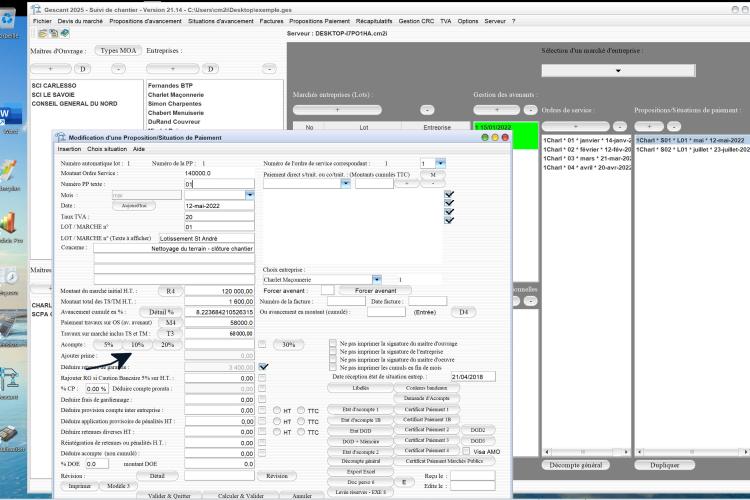Click the copy-documents icon in main toolbar
The image size is (750, 500).
click(x=54, y=33)
